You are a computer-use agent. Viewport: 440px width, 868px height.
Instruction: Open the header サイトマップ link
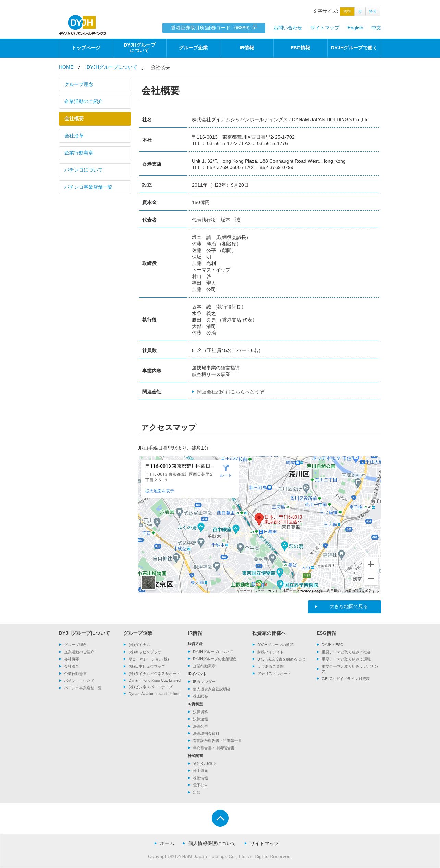pyautogui.click(x=325, y=28)
